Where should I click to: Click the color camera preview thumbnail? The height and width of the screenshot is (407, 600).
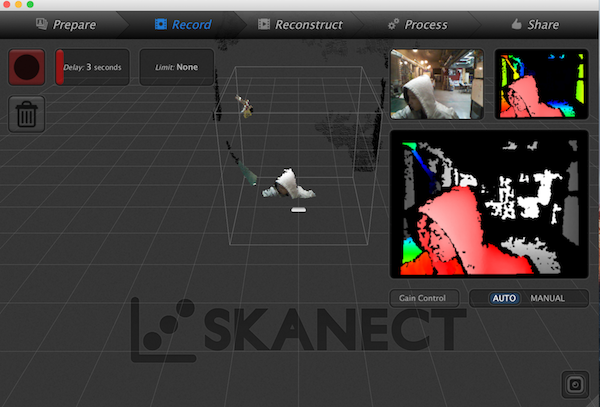coord(437,84)
